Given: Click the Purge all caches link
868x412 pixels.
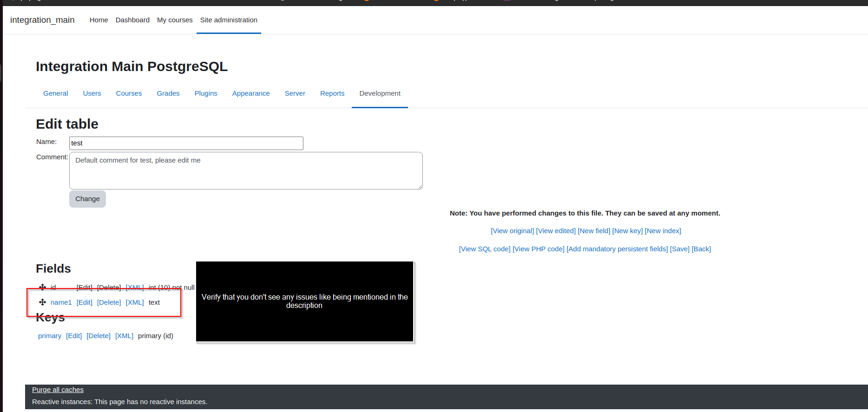Looking at the screenshot, I should coord(58,390).
